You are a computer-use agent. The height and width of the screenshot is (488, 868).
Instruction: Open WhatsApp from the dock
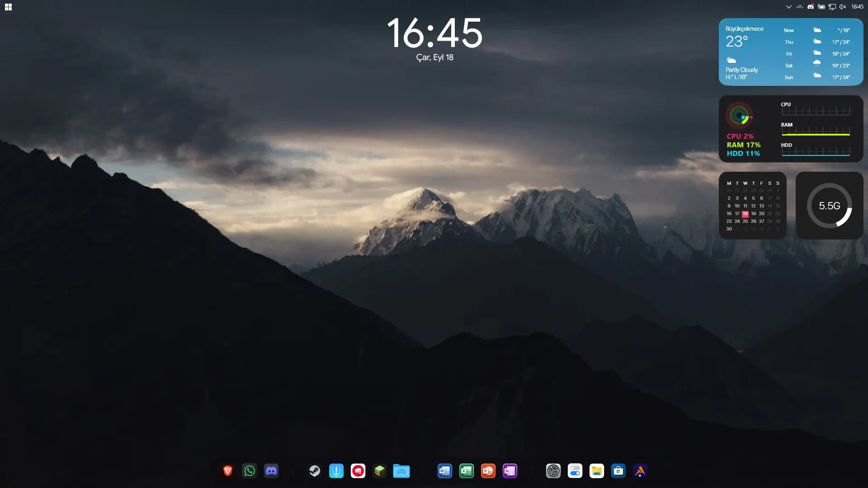(250, 471)
